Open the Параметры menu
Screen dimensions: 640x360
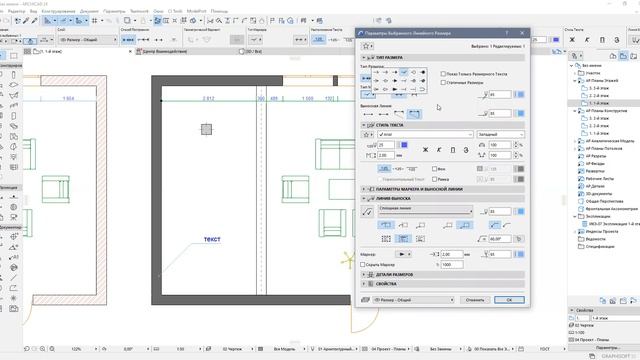pyautogui.click(x=114, y=11)
